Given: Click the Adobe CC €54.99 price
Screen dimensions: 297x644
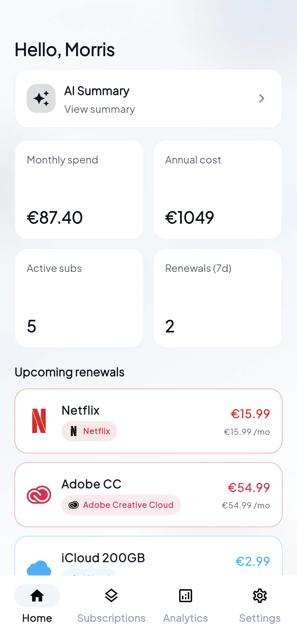Looking at the screenshot, I should (249, 488).
